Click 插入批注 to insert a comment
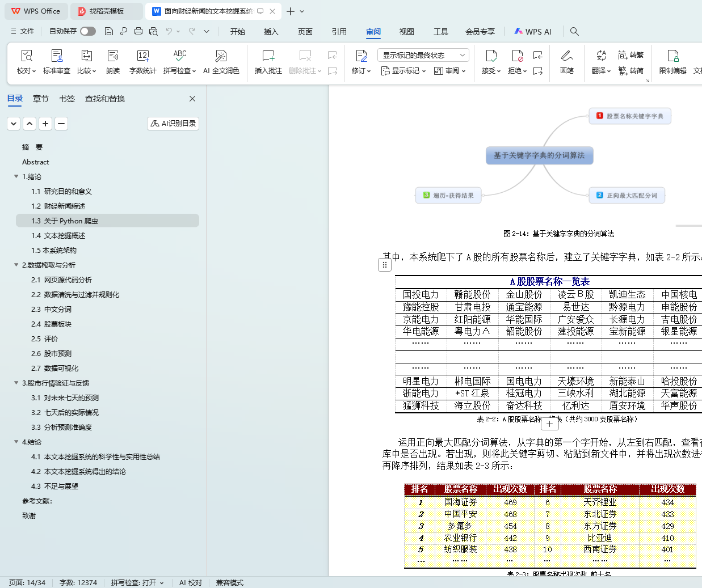The height and width of the screenshot is (588, 702). (x=268, y=61)
